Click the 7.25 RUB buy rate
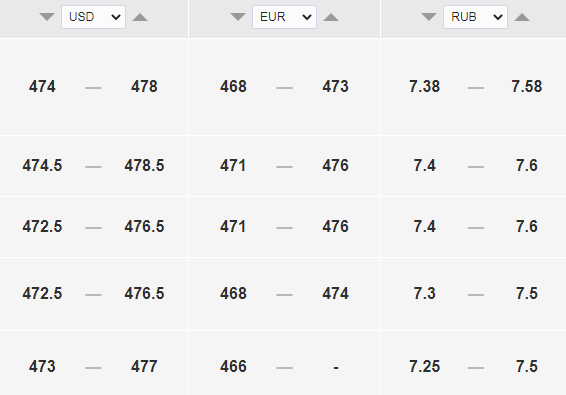 (x=424, y=366)
